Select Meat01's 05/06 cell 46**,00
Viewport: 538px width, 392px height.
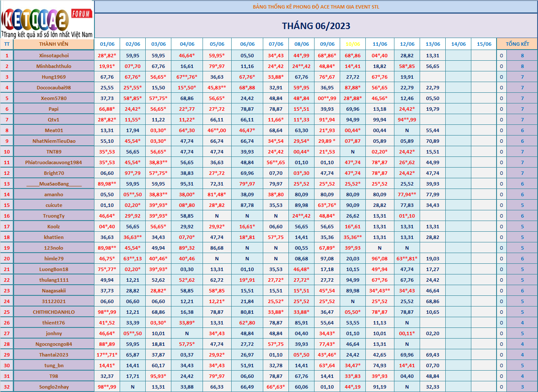point(217,130)
